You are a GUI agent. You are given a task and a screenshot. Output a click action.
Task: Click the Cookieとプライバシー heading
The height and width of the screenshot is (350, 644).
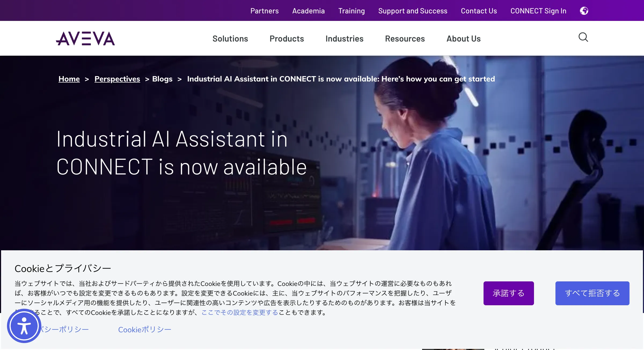pos(63,269)
